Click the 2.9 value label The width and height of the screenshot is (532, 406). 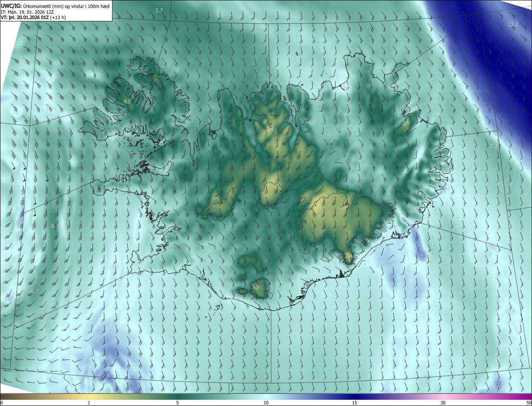[406, 123]
